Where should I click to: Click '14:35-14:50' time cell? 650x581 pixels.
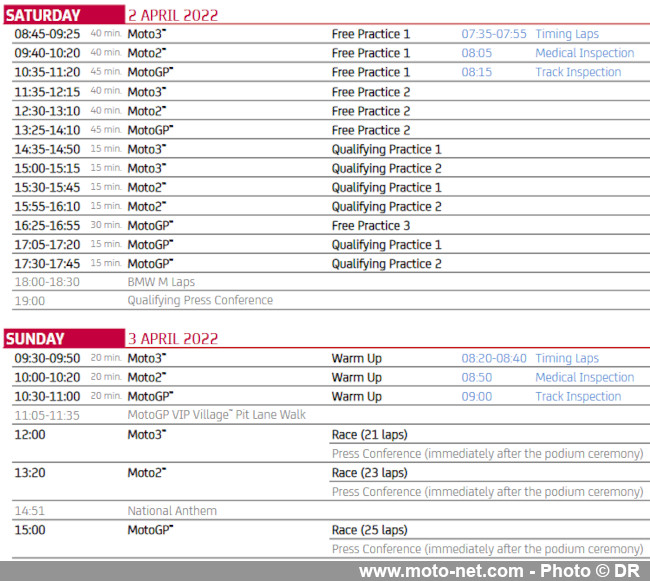(47, 149)
